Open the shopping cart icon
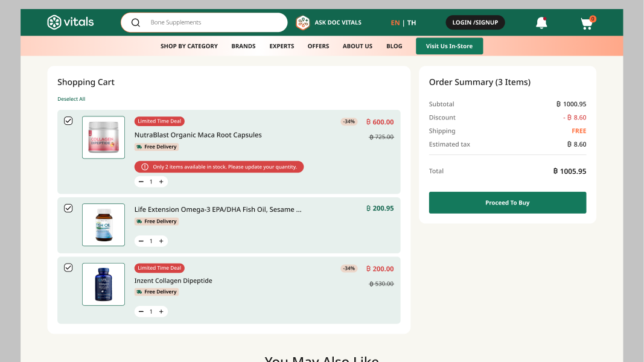The image size is (644, 362). point(588,23)
